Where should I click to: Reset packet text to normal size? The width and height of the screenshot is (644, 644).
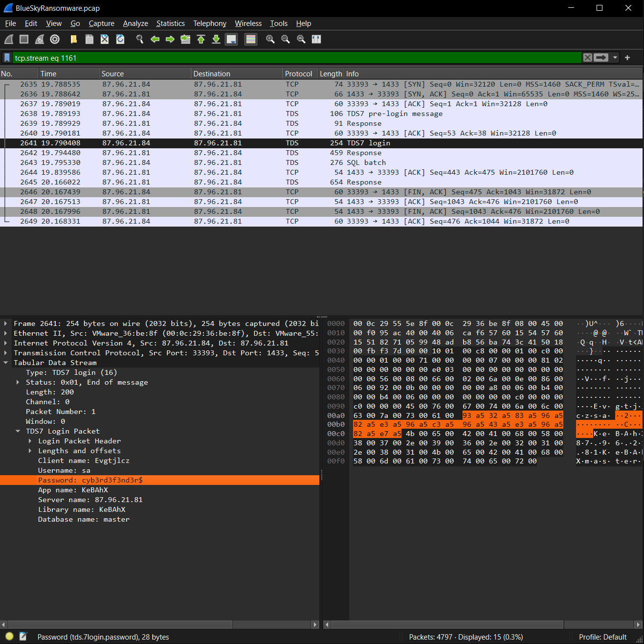(301, 39)
